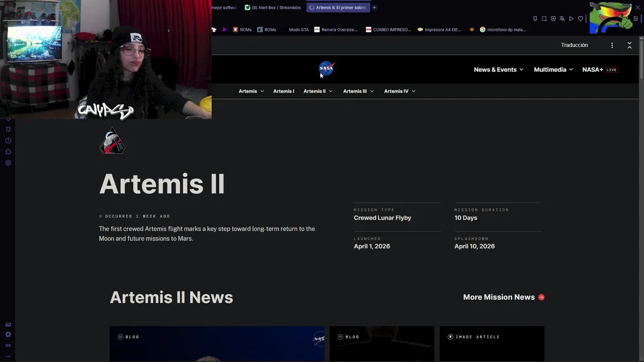Screen dimensions: 644x362
Task: Expand the News & Events dropdown
Action: pos(499,70)
